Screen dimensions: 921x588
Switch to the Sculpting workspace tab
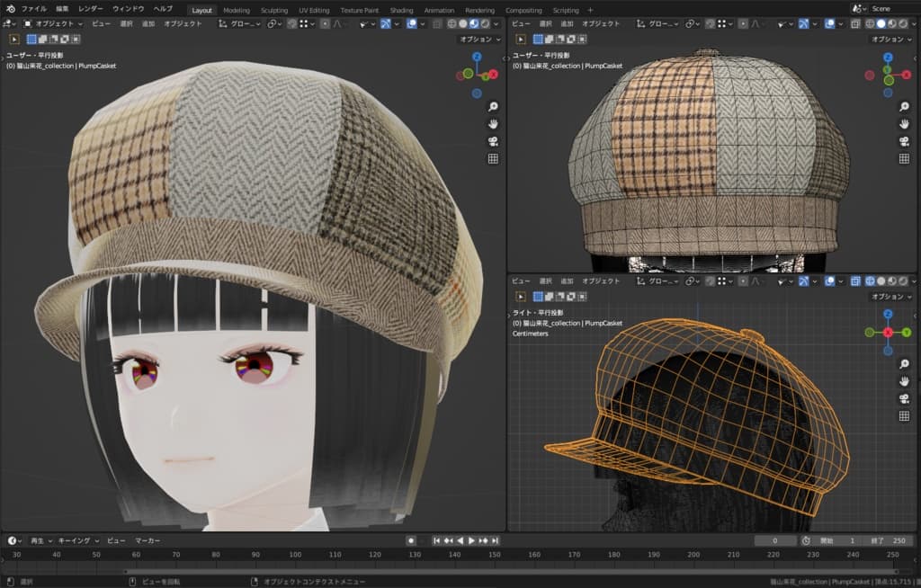point(274,10)
